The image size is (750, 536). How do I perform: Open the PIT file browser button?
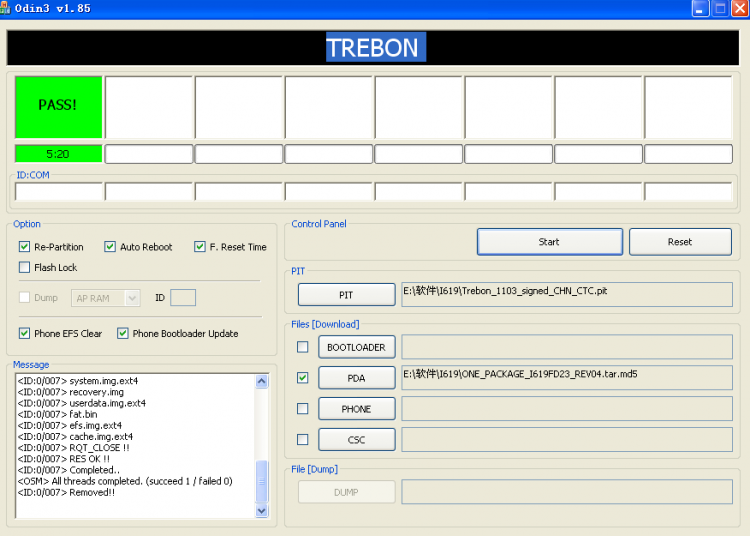346,295
